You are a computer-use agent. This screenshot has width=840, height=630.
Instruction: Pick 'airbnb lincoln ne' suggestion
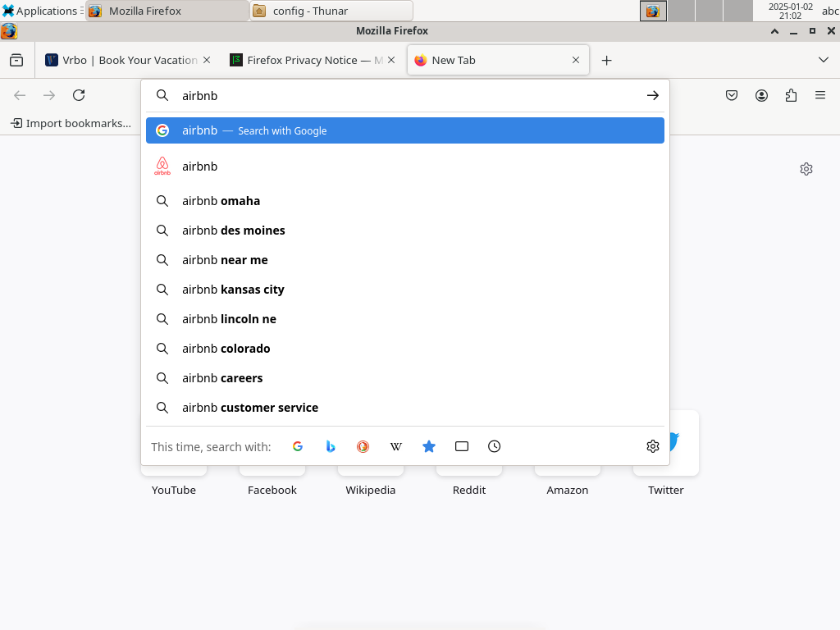pos(405,319)
